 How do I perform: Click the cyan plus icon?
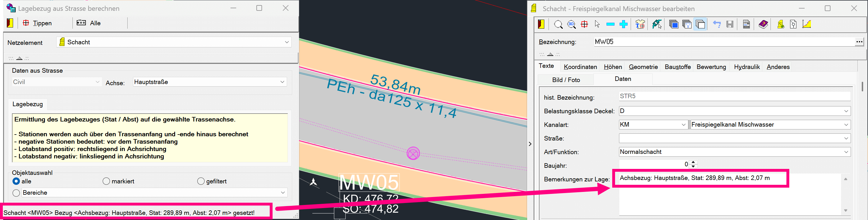623,25
